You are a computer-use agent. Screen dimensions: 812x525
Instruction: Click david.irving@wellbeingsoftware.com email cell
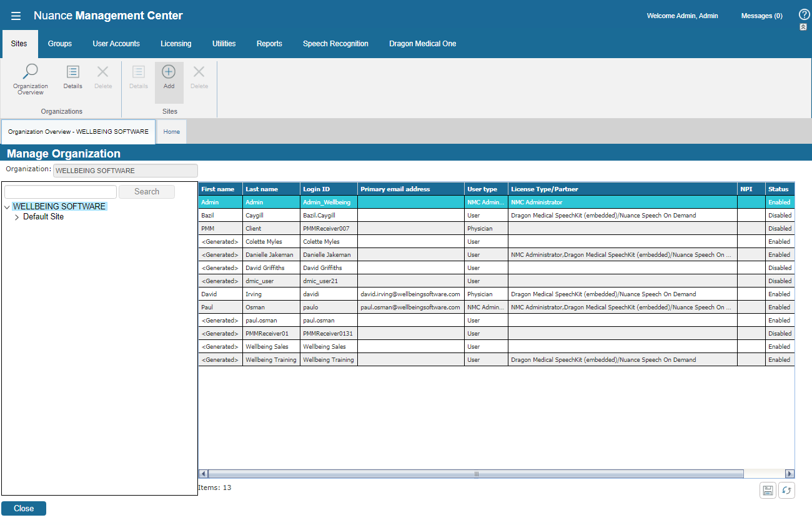(411, 294)
